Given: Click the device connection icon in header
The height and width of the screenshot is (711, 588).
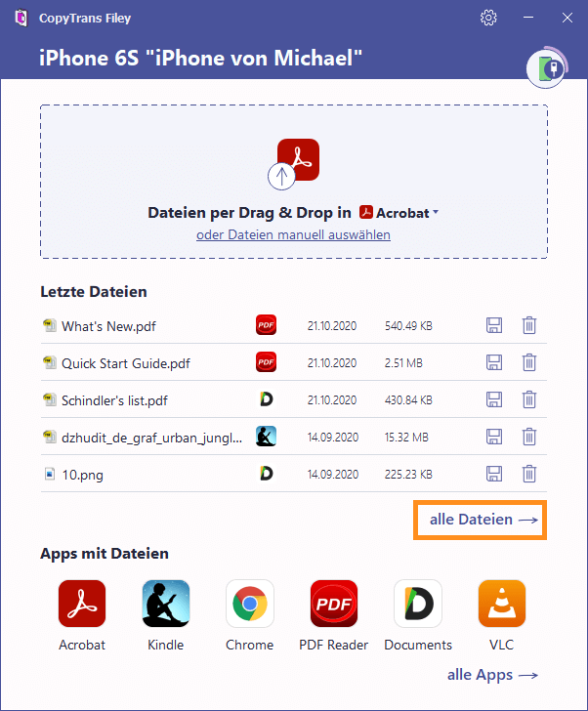Looking at the screenshot, I should pyautogui.click(x=546, y=69).
